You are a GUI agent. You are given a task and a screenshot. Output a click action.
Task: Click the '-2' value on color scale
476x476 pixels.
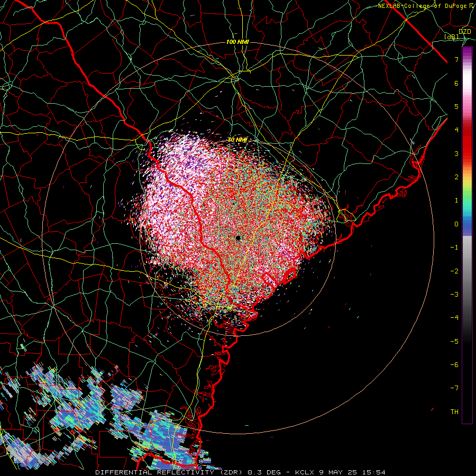pyautogui.click(x=454, y=271)
